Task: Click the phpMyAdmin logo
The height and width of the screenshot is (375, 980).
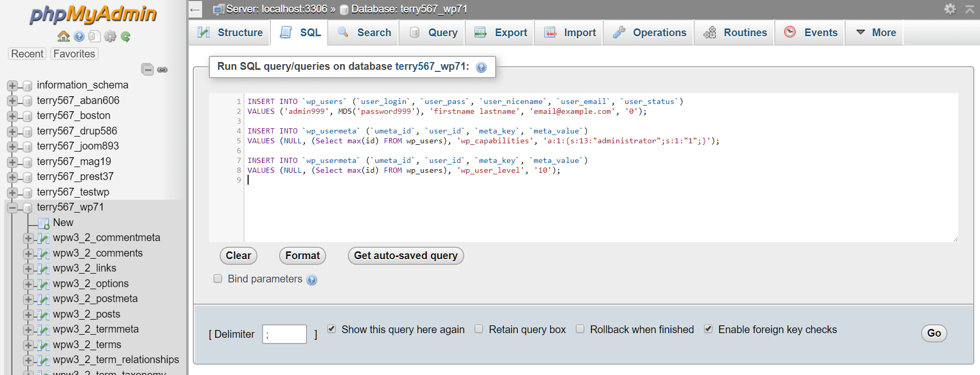Action: tap(93, 14)
